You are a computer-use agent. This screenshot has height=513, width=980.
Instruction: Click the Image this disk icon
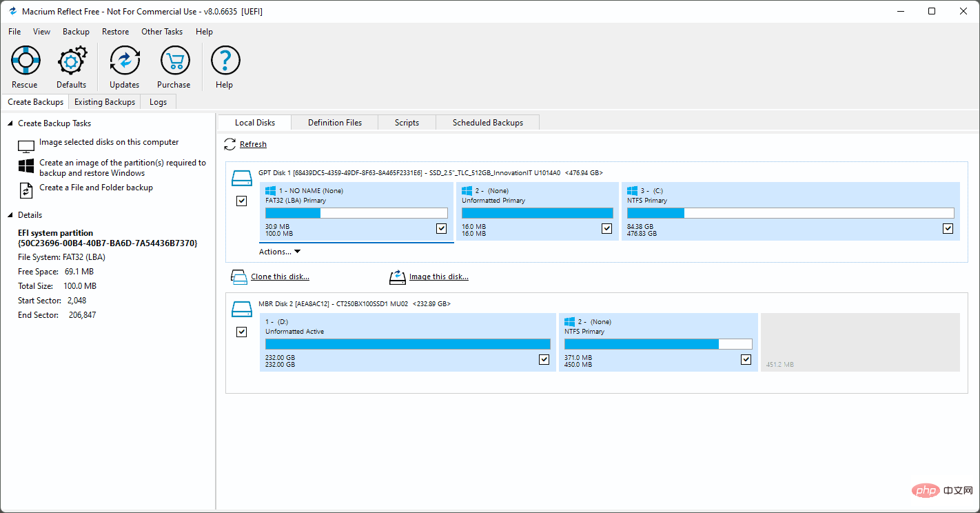398,277
